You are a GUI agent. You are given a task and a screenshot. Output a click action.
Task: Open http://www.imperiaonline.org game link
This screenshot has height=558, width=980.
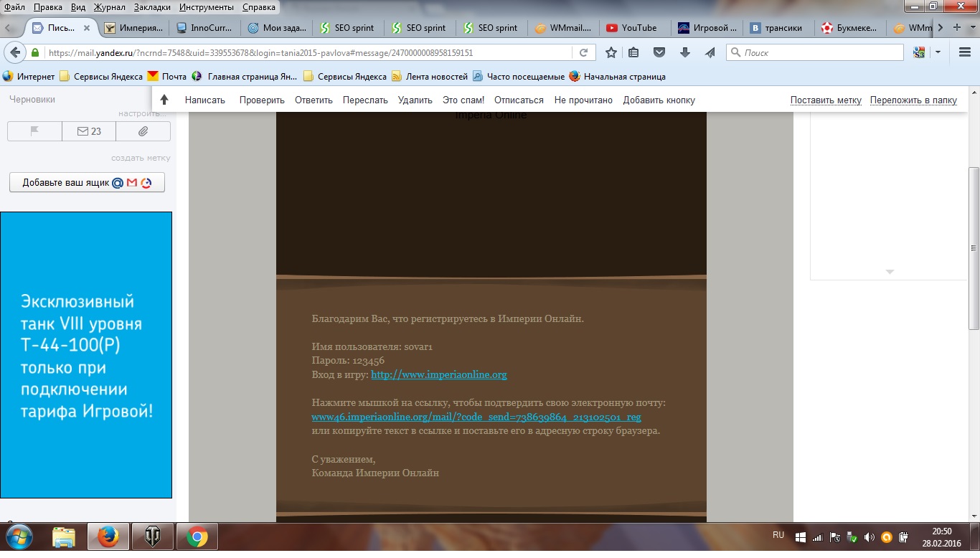[x=439, y=374]
